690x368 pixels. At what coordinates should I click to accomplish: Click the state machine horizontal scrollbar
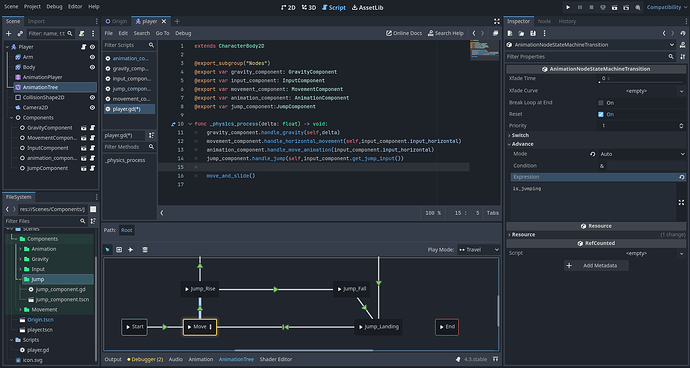[x=304, y=350]
